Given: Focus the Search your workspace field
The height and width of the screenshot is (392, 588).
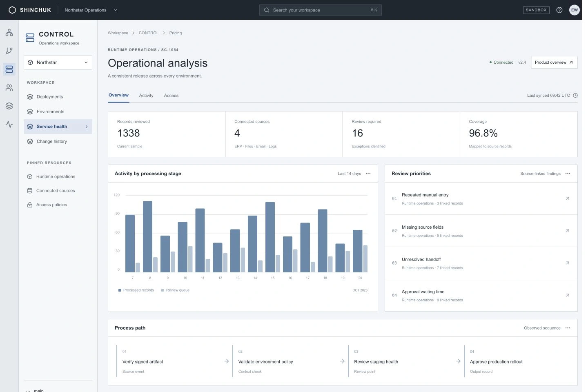Looking at the screenshot, I should (321, 10).
